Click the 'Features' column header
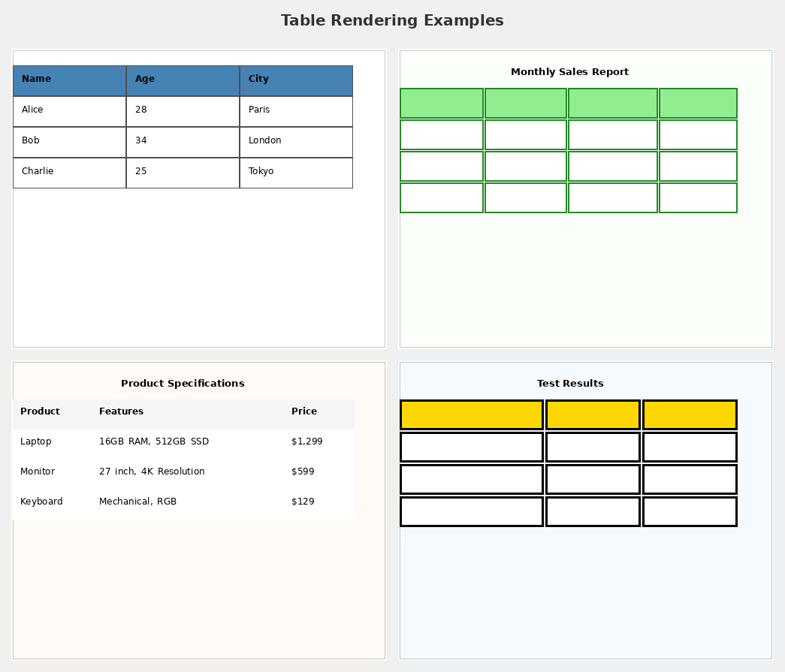The width and height of the screenshot is (785, 672). (122, 411)
